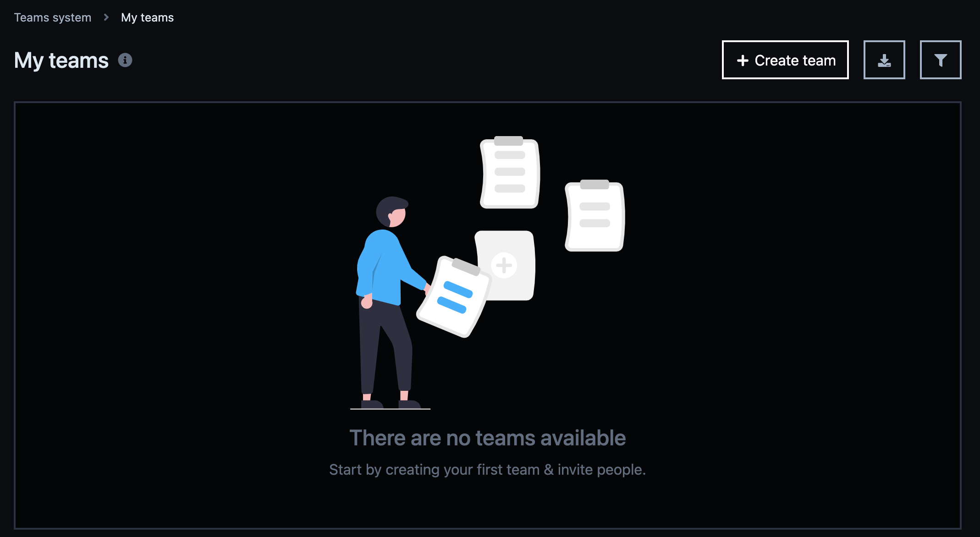Click the clipboard with blue lines held by person
The image size is (980, 537).
[453, 297]
